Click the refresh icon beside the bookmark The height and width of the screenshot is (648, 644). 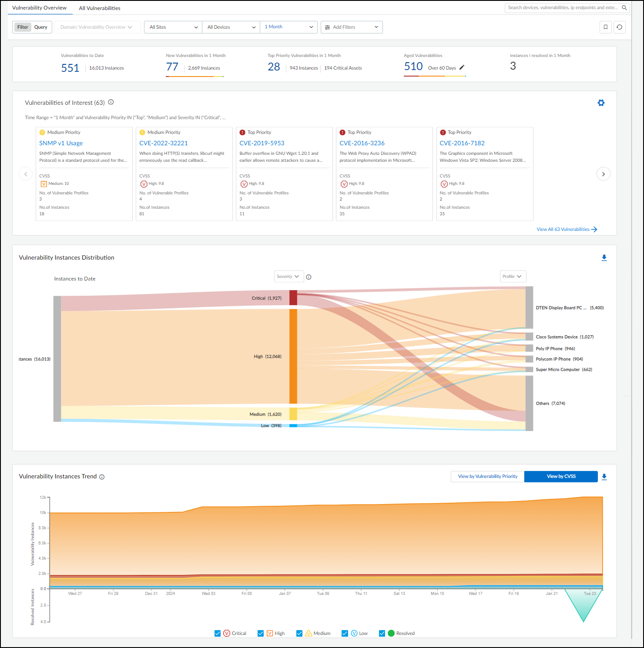[x=619, y=27]
